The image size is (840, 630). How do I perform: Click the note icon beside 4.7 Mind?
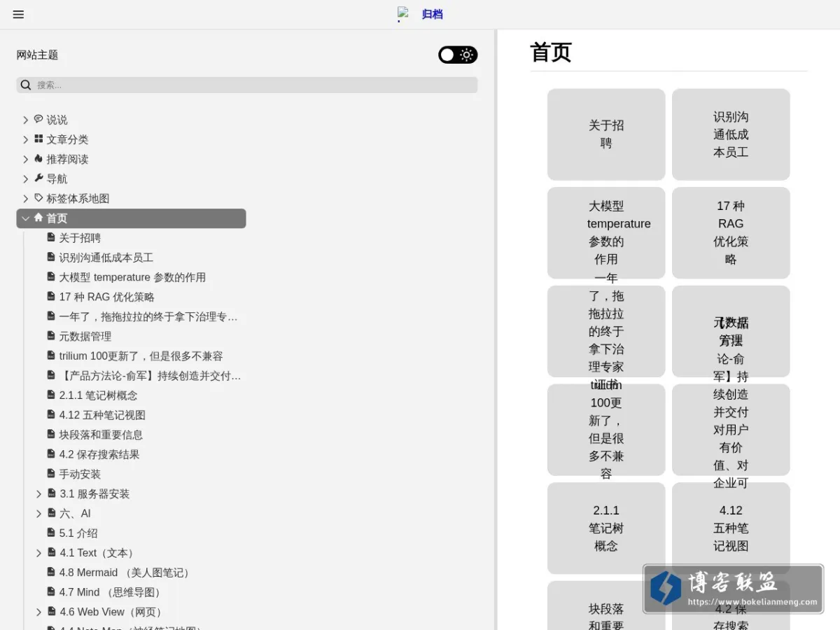click(x=51, y=591)
